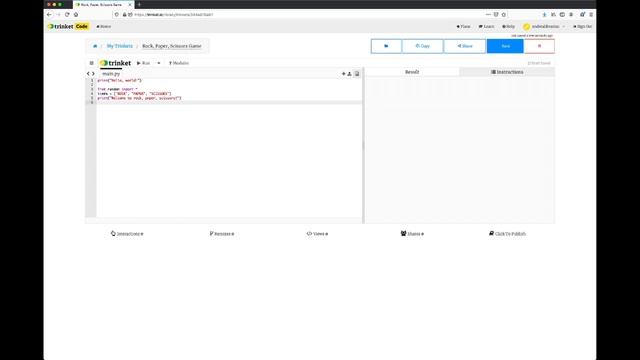Open the browser hamburger application menu
640x360 pixels.
pos(591,14)
